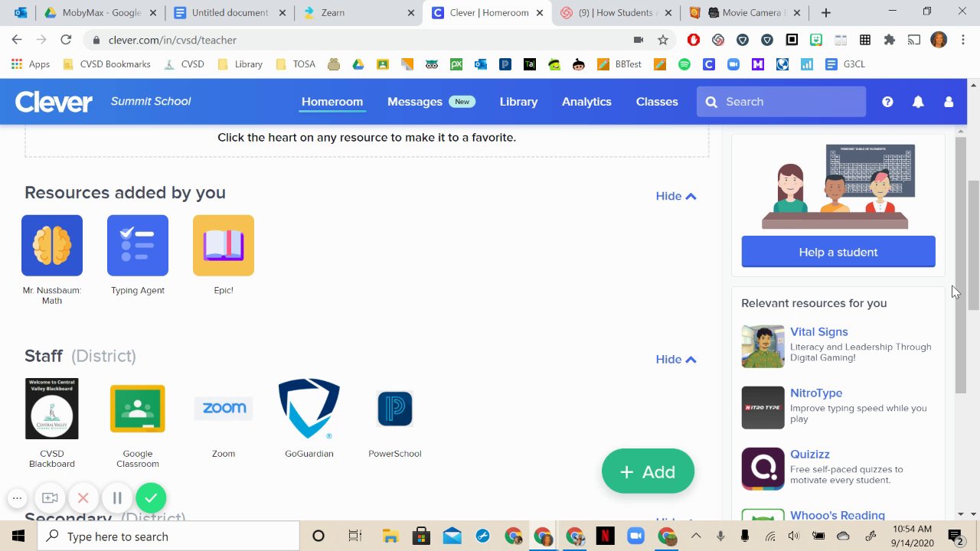Open the Classes tab
The height and width of the screenshot is (551, 980).
(x=657, y=102)
